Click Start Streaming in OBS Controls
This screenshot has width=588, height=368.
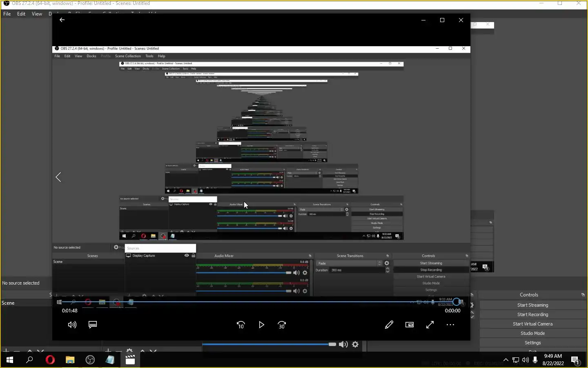click(x=532, y=305)
